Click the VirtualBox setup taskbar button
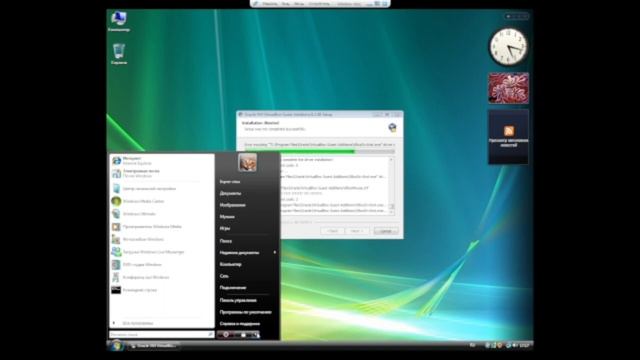 click(153, 346)
